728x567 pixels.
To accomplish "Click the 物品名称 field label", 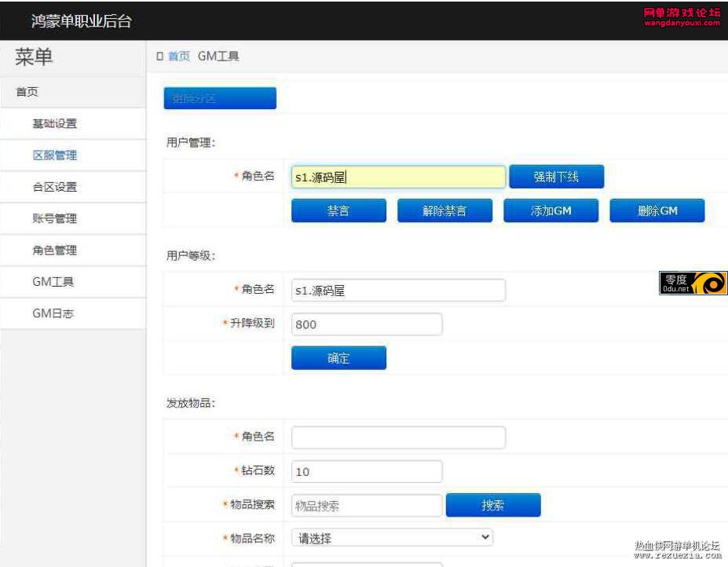I will (x=253, y=538).
